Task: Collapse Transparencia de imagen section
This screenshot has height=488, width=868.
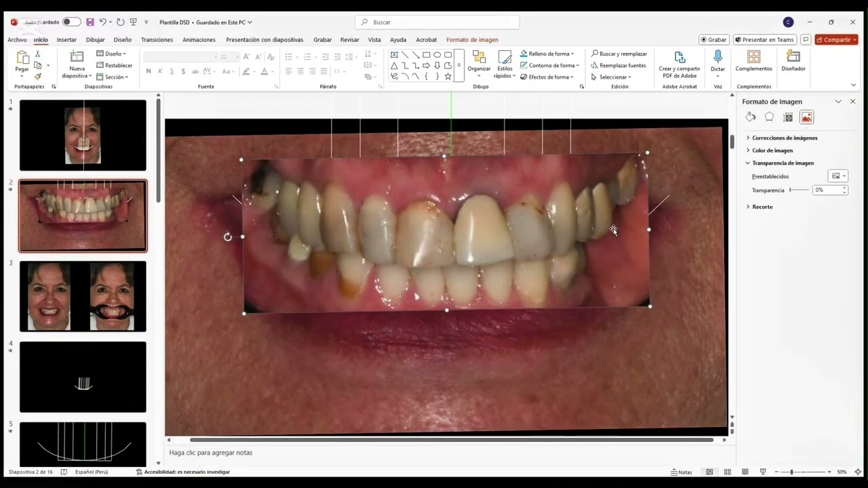Action: point(779,163)
